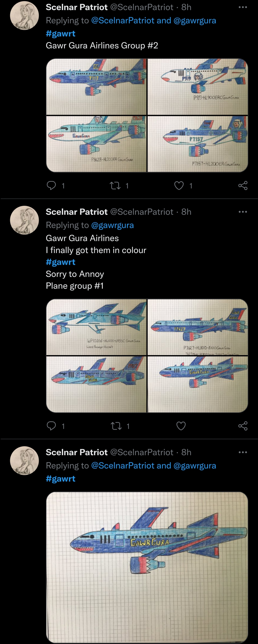This screenshot has width=258, height=644.
Task: Open more options on Plane group #1 tweet
Action: (x=243, y=212)
